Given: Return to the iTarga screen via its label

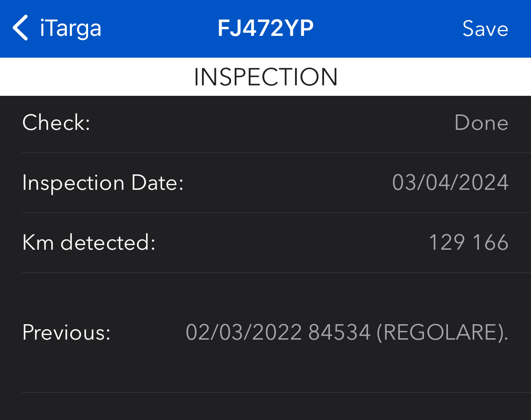Looking at the screenshot, I should 70,29.
